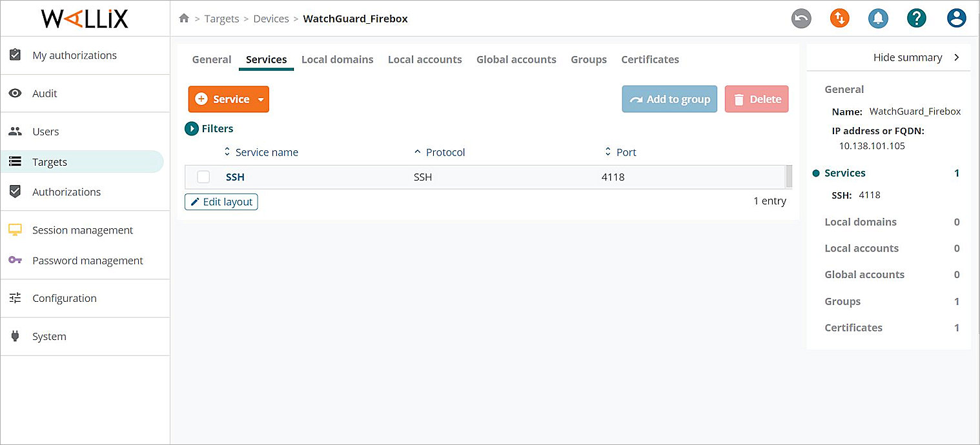Open the Users section from sidebar
The height and width of the screenshot is (445, 980).
[x=45, y=131]
